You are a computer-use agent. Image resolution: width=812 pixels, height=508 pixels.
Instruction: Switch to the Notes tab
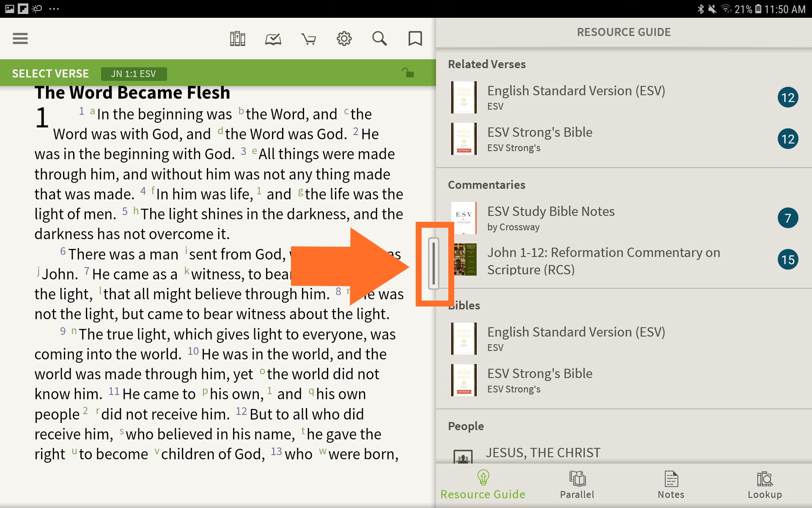coord(671,485)
